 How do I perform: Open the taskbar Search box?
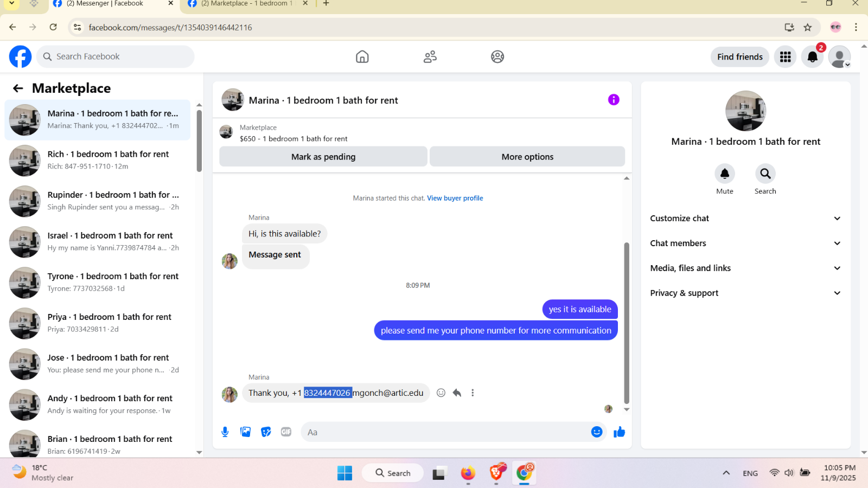pyautogui.click(x=393, y=473)
